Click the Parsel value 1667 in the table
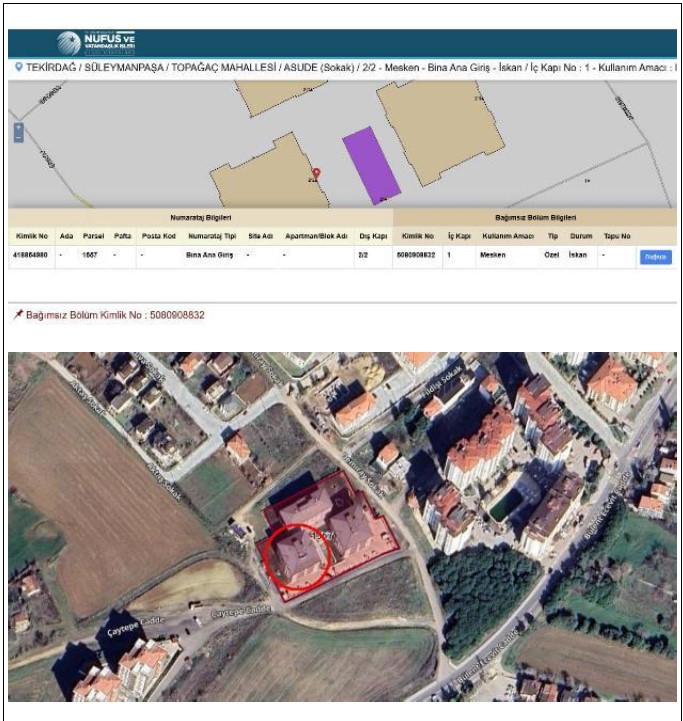The height and width of the screenshot is (721, 683). (90, 256)
